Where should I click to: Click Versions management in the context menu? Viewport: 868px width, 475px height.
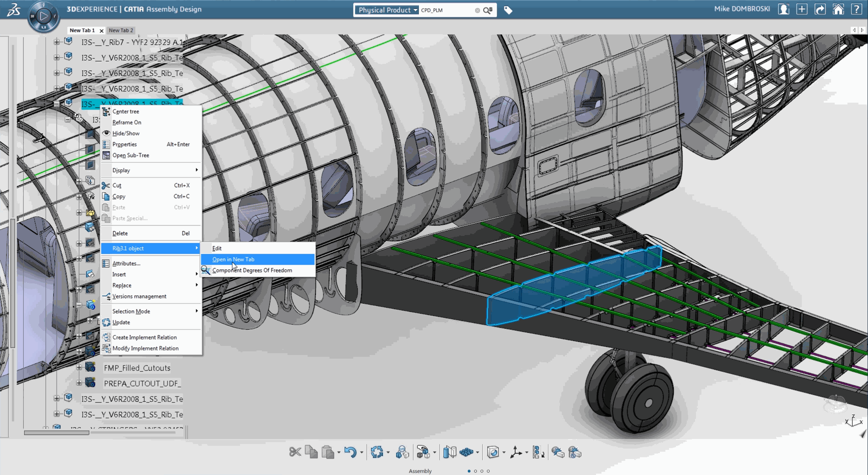139,296
